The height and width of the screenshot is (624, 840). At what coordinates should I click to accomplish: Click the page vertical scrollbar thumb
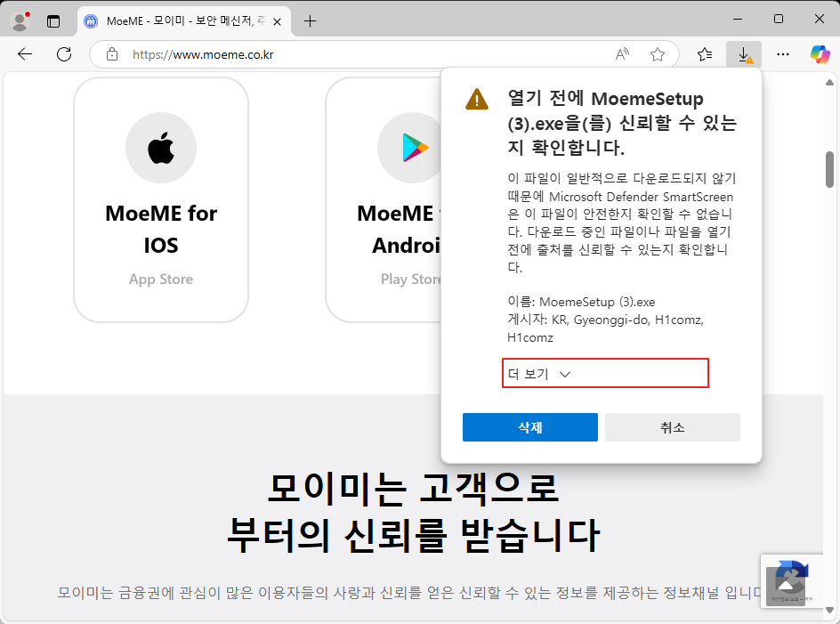click(x=829, y=169)
